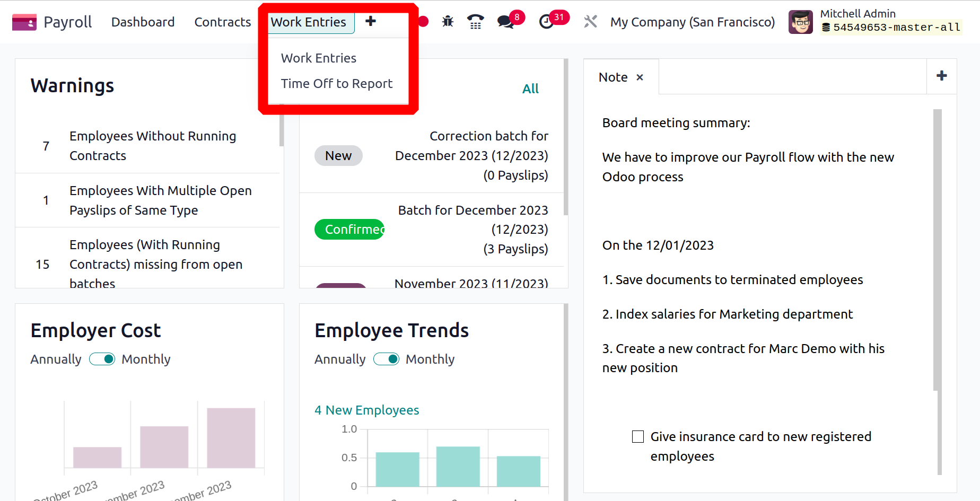Check the Give insurance card checkbox
Image resolution: width=980 pixels, height=501 pixels.
[638, 437]
